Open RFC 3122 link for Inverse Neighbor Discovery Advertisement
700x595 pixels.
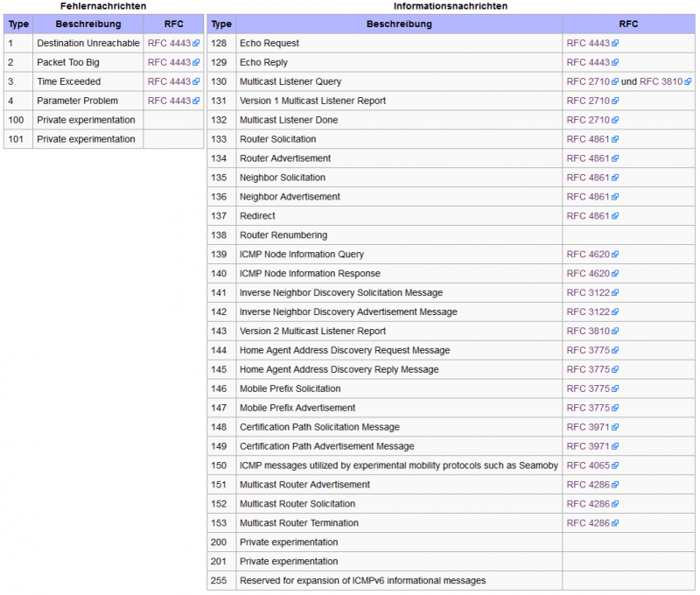pos(592,312)
